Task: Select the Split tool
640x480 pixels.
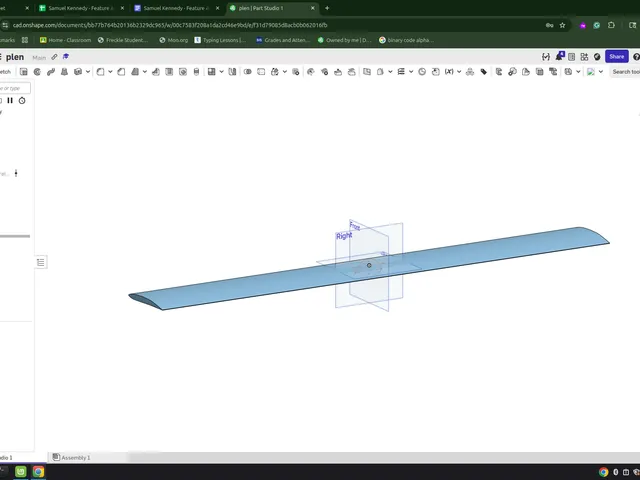Action: pos(261,72)
